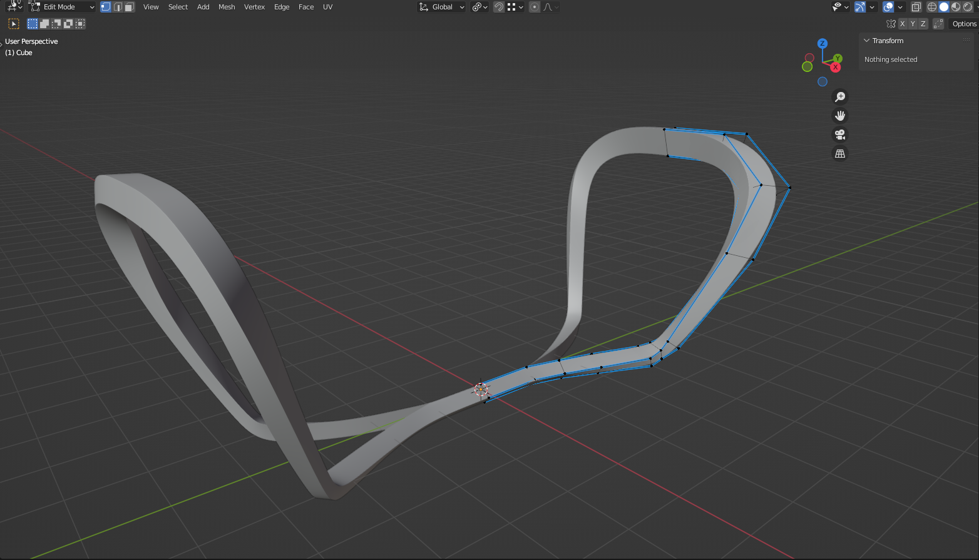Image resolution: width=979 pixels, height=560 pixels.
Task: Click the hand pan view icon
Action: [840, 116]
